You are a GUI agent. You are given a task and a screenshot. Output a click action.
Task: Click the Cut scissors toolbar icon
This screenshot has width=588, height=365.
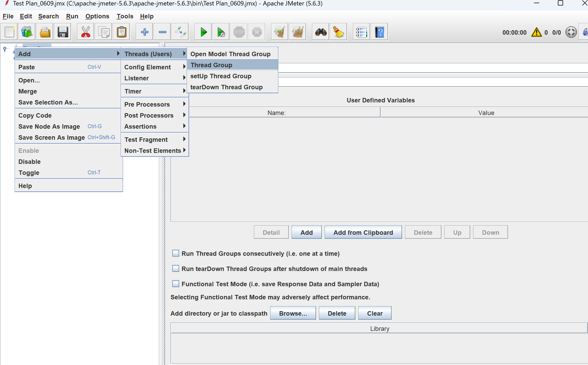coord(85,32)
